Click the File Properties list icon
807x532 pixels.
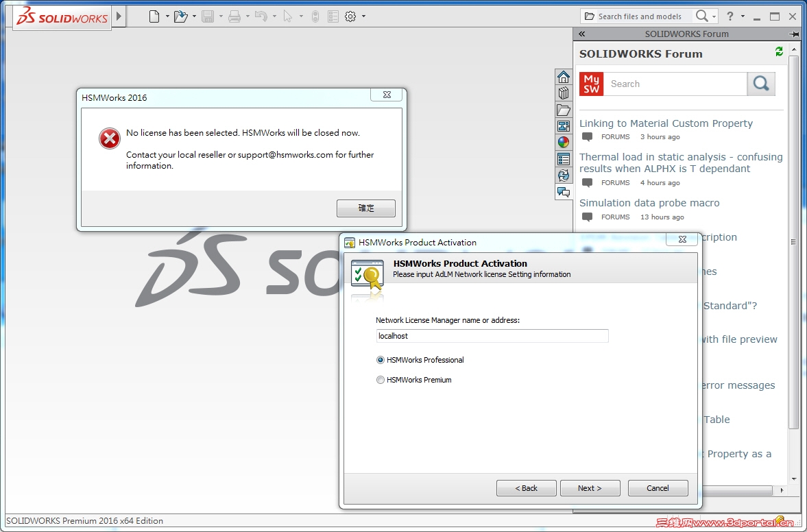click(333, 16)
